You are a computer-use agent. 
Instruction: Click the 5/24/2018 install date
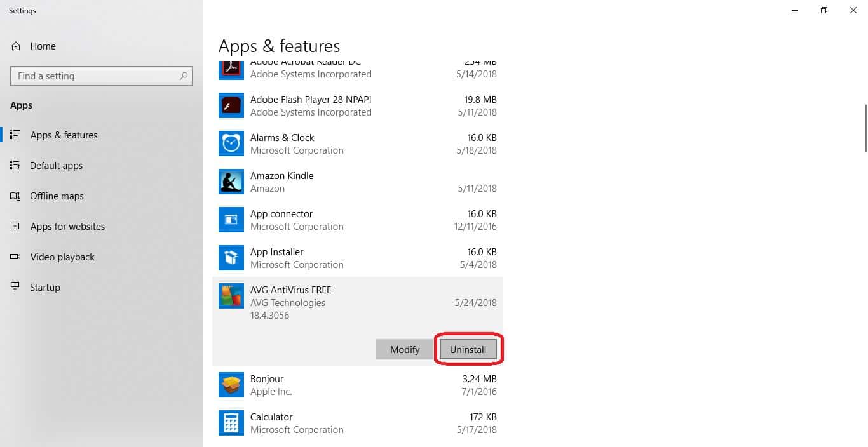[476, 303]
